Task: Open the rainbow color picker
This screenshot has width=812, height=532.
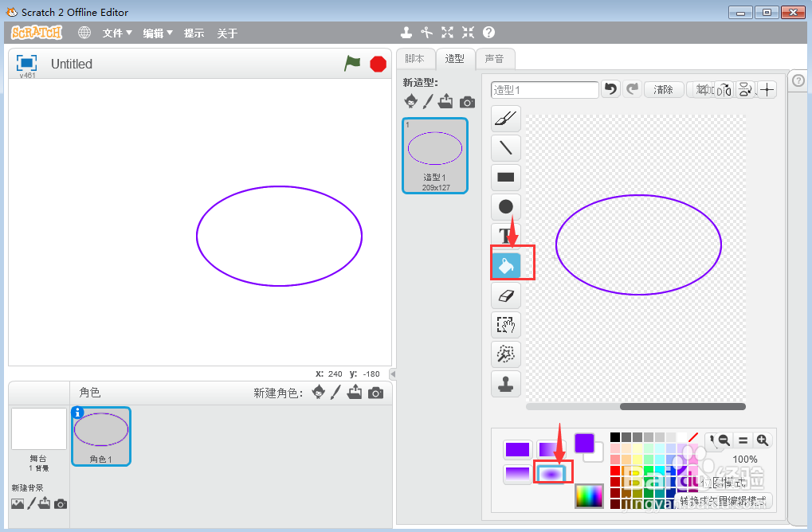Action: [590, 496]
